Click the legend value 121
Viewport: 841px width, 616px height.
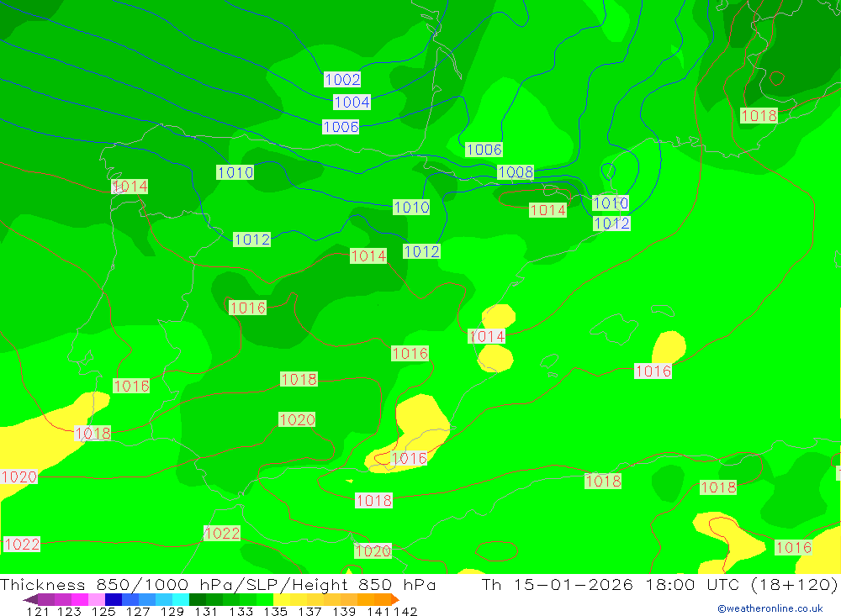[38, 612]
